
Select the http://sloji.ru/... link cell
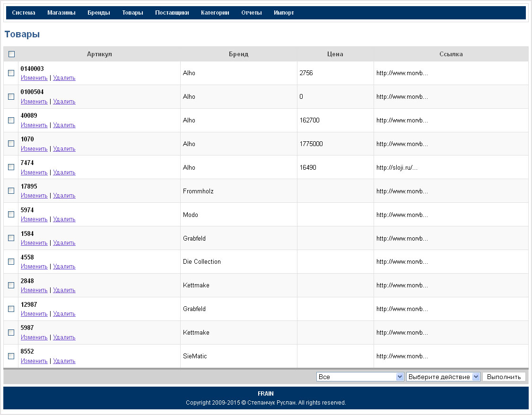click(451, 167)
